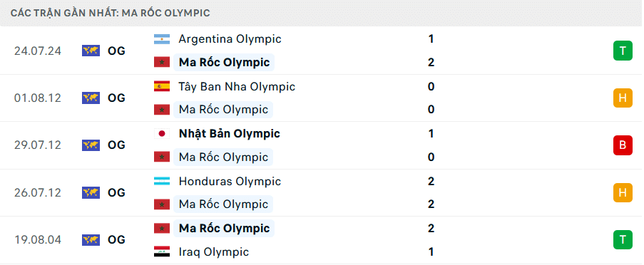Click the Spain flag icon
Viewport: 644px width, 265px height.
click(x=162, y=87)
